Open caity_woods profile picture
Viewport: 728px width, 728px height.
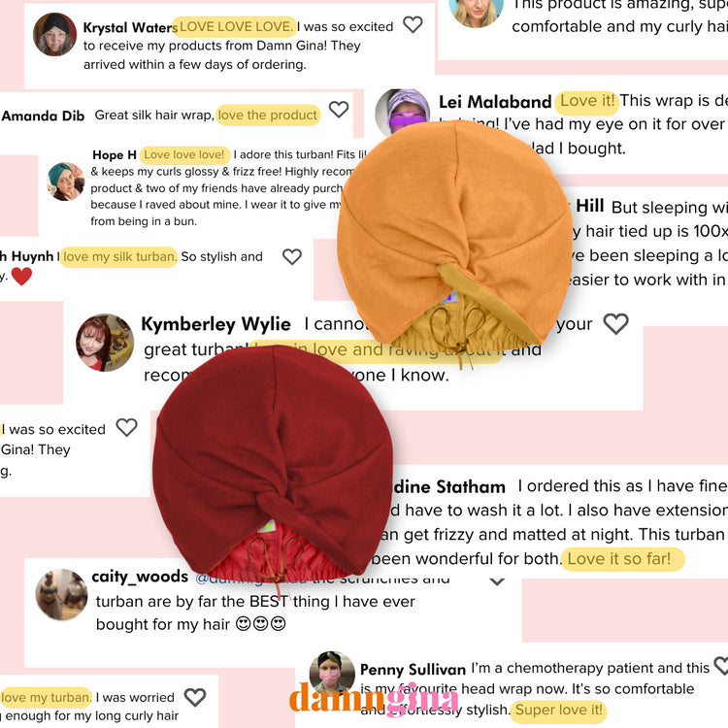click(x=61, y=595)
